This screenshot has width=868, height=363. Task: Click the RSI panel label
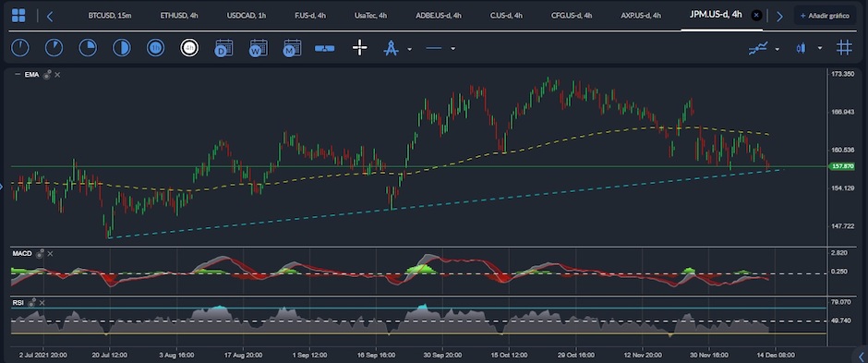(18, 303)
